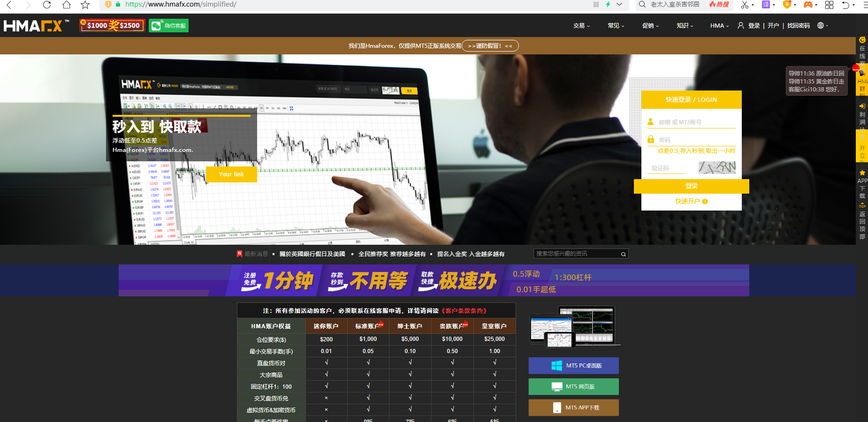The width and height of the screenshot is (868, 422).
Task: Click 返回顶部 back-to-top sidebar item
Action: 862,222
